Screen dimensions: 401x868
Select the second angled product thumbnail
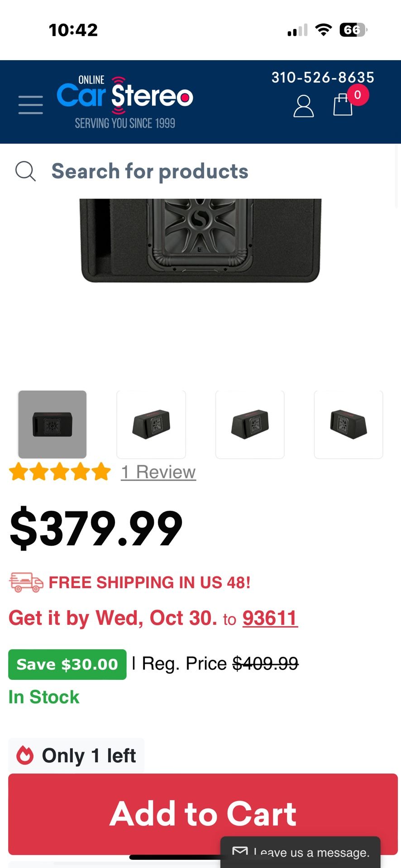pyautogui.click(x=151, y=425)
